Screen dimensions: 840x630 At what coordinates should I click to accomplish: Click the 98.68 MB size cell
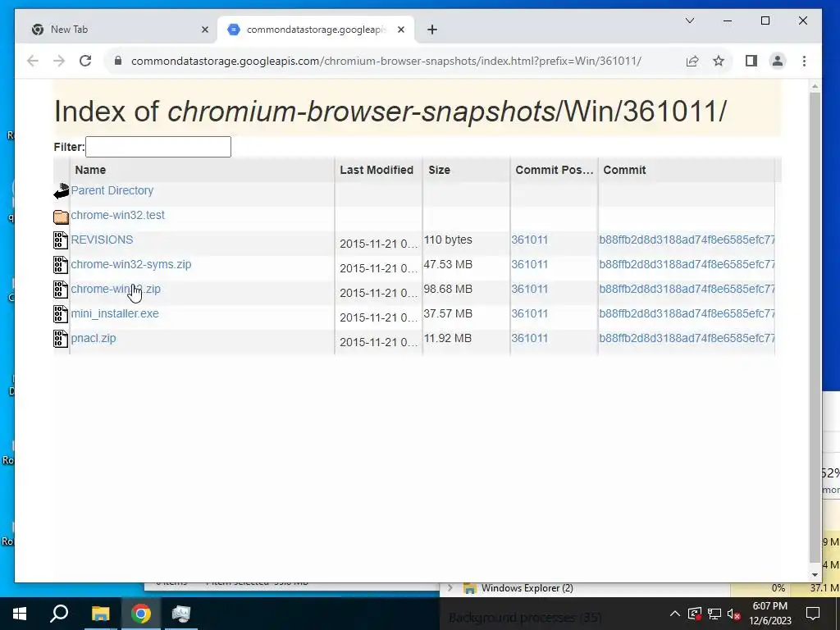[x=448, y=290]
